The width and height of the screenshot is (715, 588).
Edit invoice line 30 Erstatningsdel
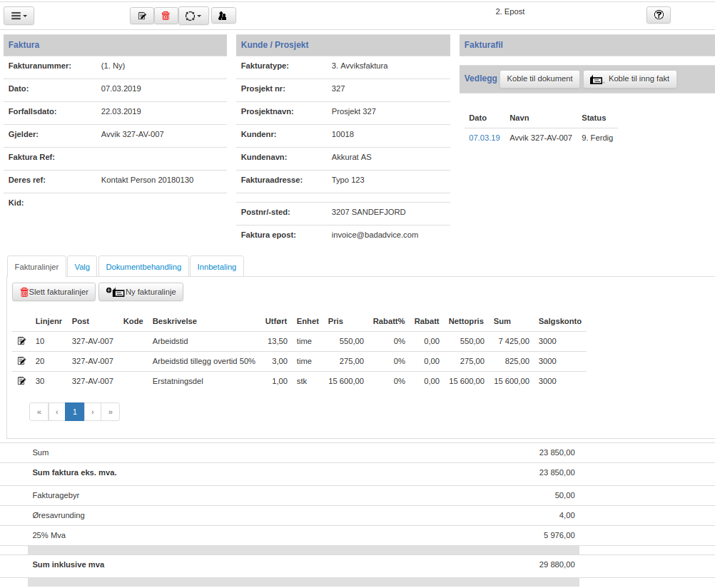coord(21,381)
